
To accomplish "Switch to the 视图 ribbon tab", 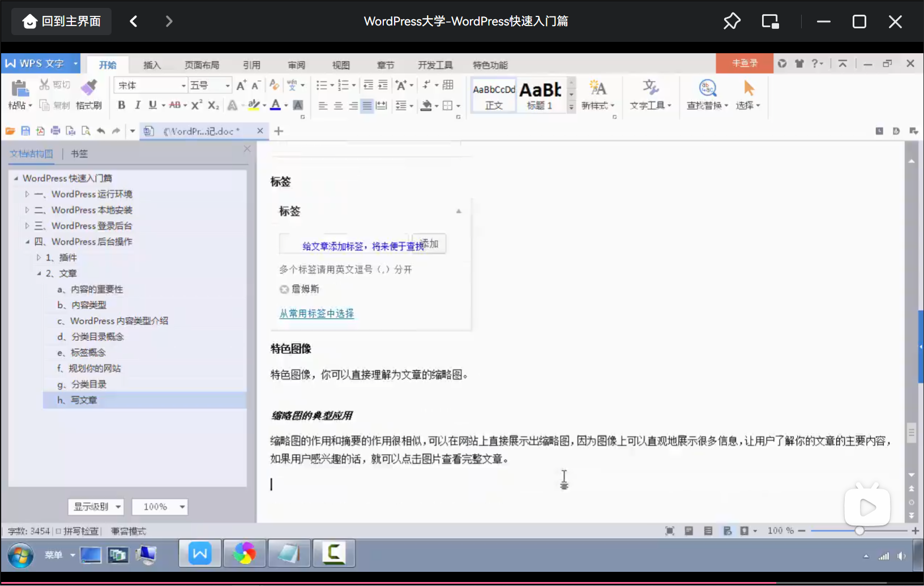I will (x=341, y=65).
